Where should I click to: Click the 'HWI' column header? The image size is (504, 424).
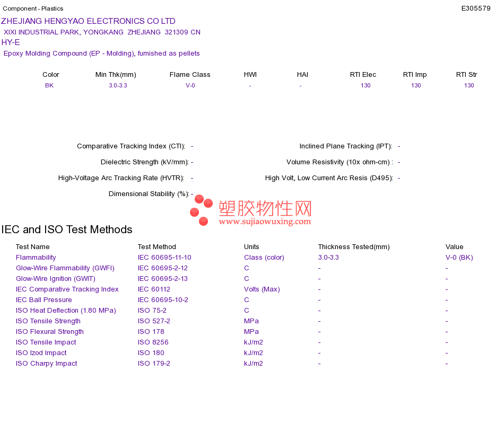click(x=250, y=75)
